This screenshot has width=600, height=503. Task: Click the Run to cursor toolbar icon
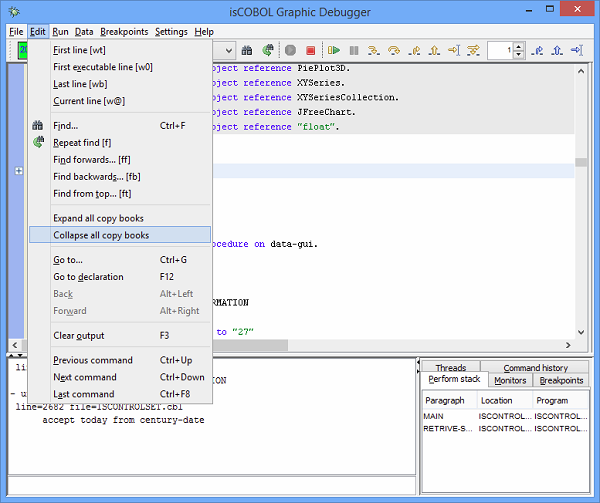click(x=453, y=50)
